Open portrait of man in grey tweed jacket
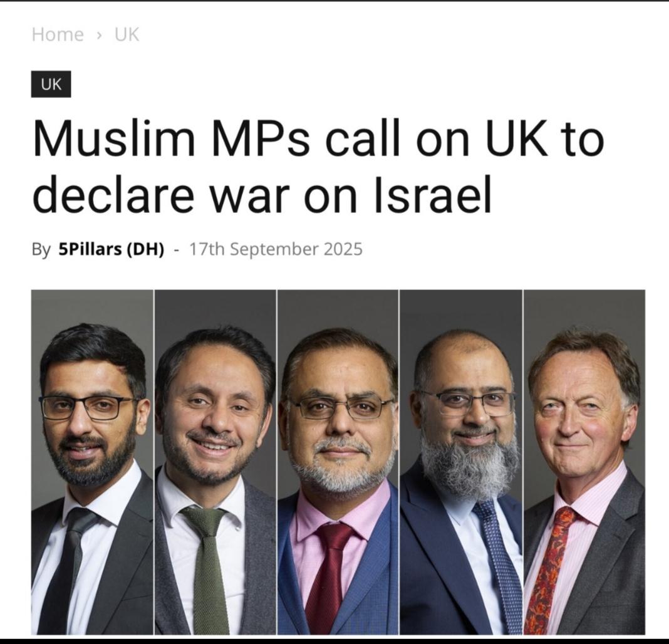The width and height of the screenshot is (669, 644). coord(215,462)
